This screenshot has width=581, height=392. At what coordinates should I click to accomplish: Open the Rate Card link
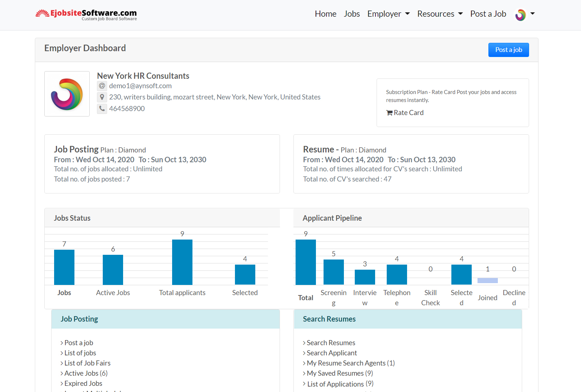pos(409,113)
